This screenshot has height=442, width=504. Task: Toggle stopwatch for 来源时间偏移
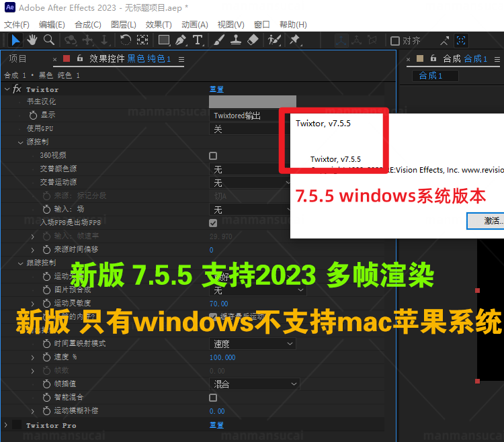click(x=46, y=250)
